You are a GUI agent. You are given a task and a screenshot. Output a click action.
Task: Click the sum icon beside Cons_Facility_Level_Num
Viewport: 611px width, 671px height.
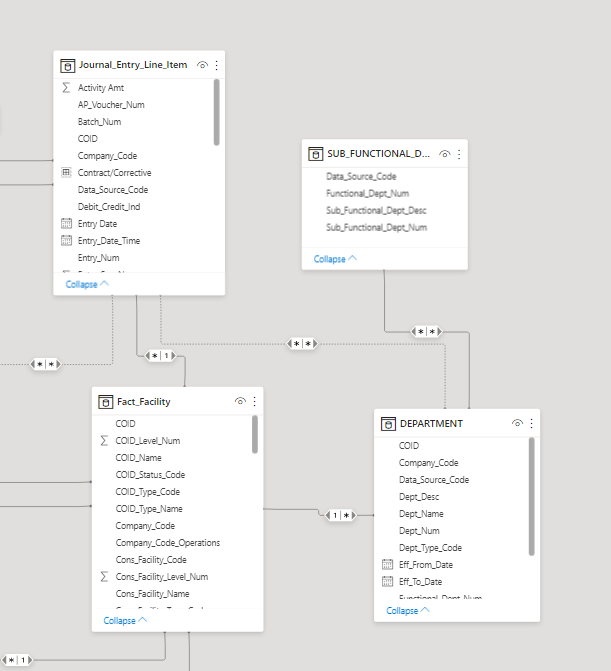pos(104,576)
